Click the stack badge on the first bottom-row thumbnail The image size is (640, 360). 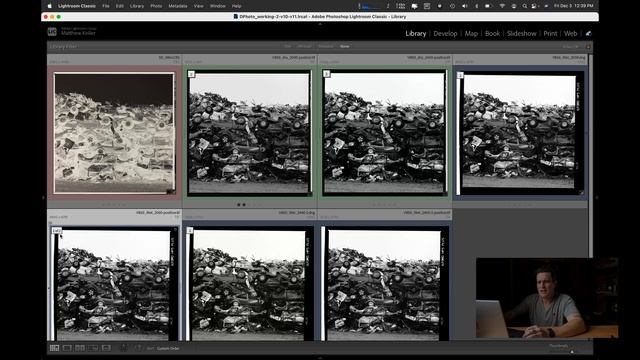(57, 231)
